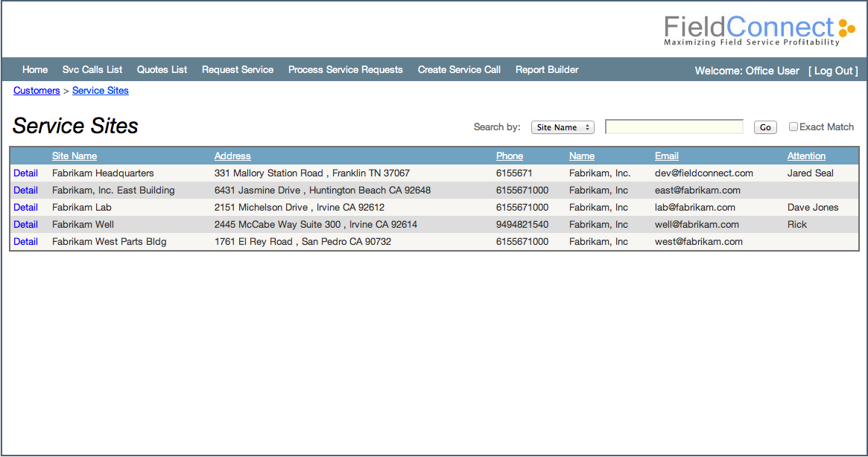868x457 pixels.
Task: Sort table by Email column
Action: click(667, 156)
